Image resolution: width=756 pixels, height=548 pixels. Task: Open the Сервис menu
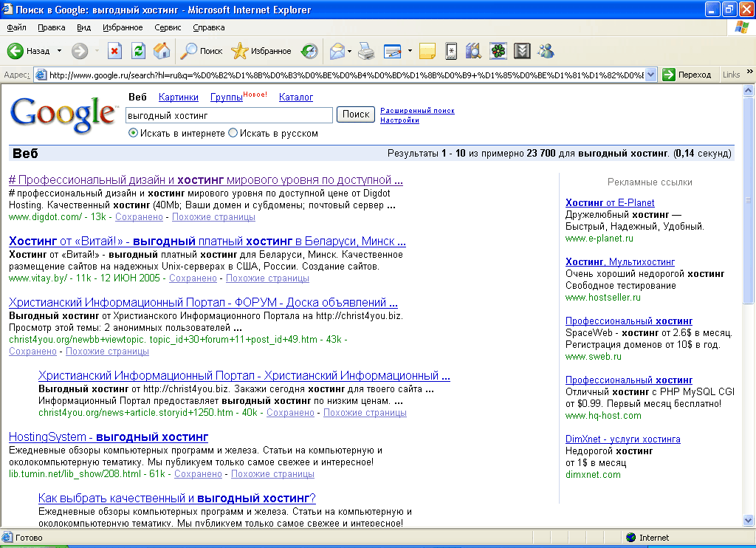(x=168, y=27)
